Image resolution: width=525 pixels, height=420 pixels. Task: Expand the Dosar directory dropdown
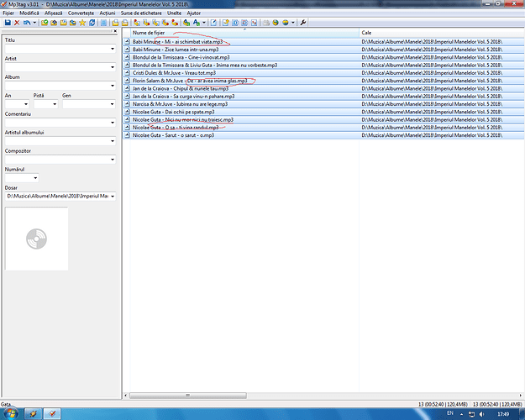point(113,197)
